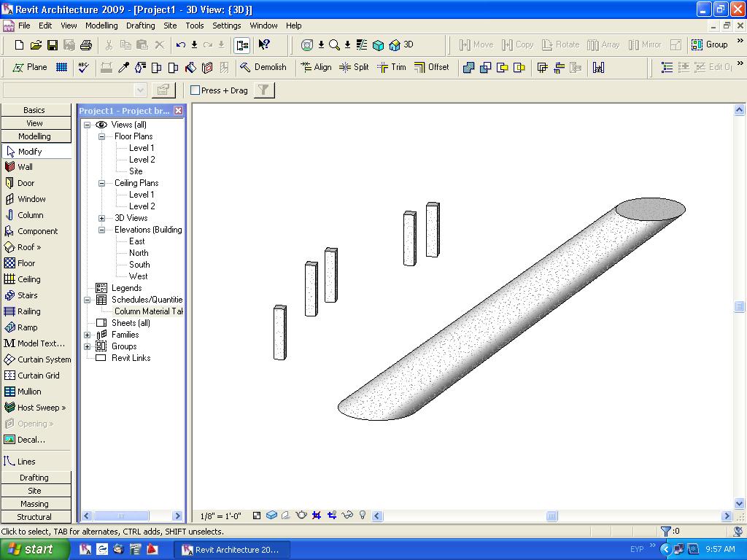Image resolution: width=747 pixels, height=560 pixels.
Task: Click the Windows Start button
Action: coord(34,550)
